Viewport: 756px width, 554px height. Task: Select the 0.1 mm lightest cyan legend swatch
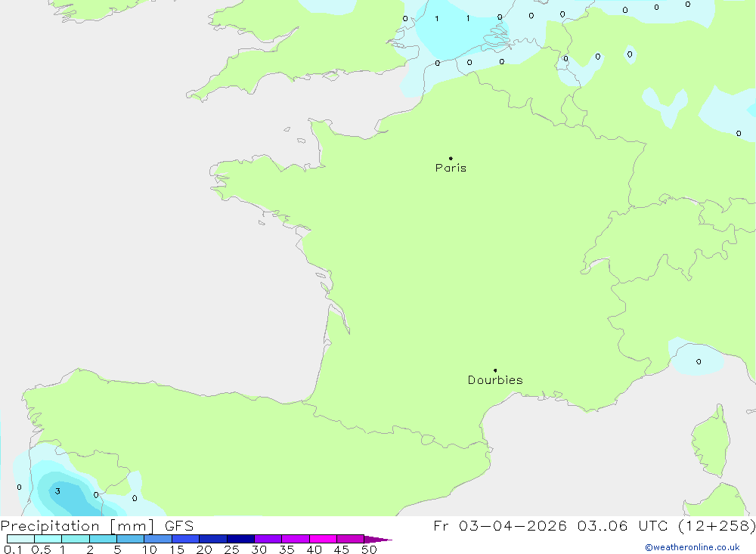(x=20, y=539)
